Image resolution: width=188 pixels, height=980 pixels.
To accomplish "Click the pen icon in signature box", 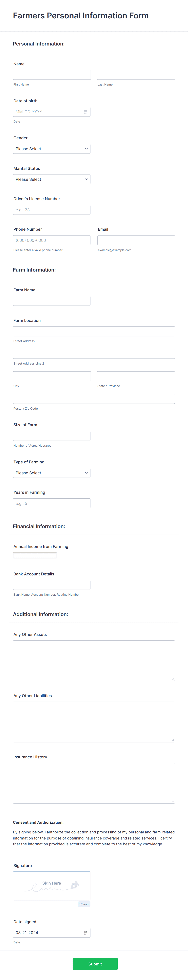I will [x=75, y=885].
